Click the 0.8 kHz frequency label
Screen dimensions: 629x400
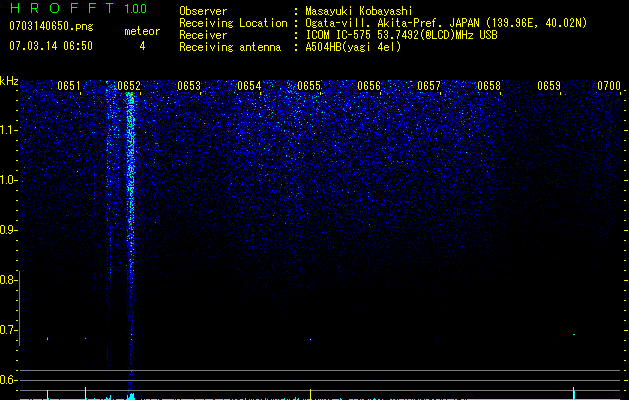(7, 280)
